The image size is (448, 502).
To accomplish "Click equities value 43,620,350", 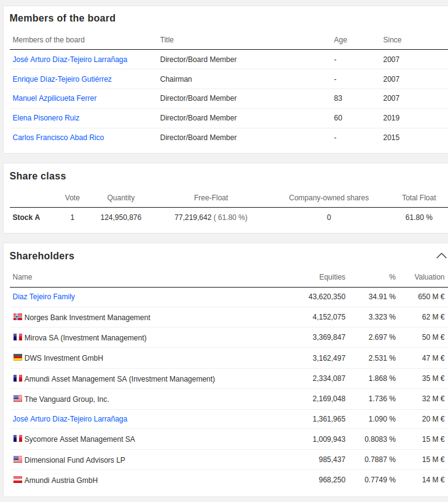I will tap(327, 297).
